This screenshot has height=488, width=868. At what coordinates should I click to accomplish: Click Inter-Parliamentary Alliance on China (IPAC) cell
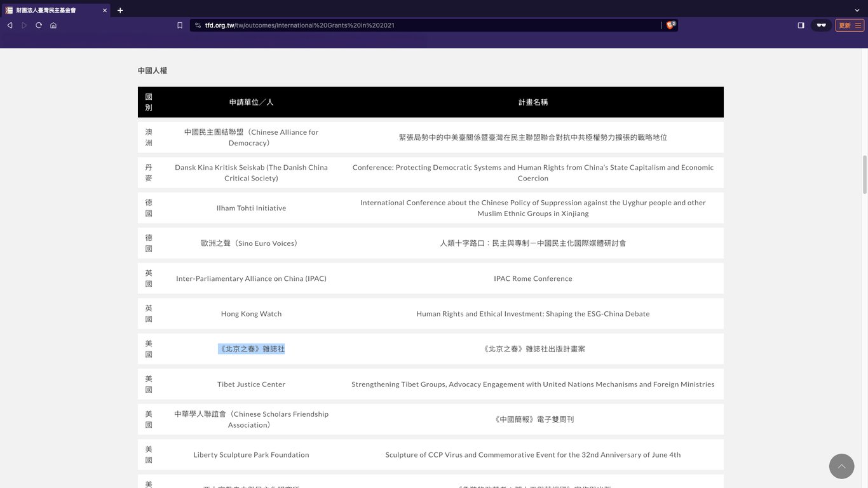point(251,278)
